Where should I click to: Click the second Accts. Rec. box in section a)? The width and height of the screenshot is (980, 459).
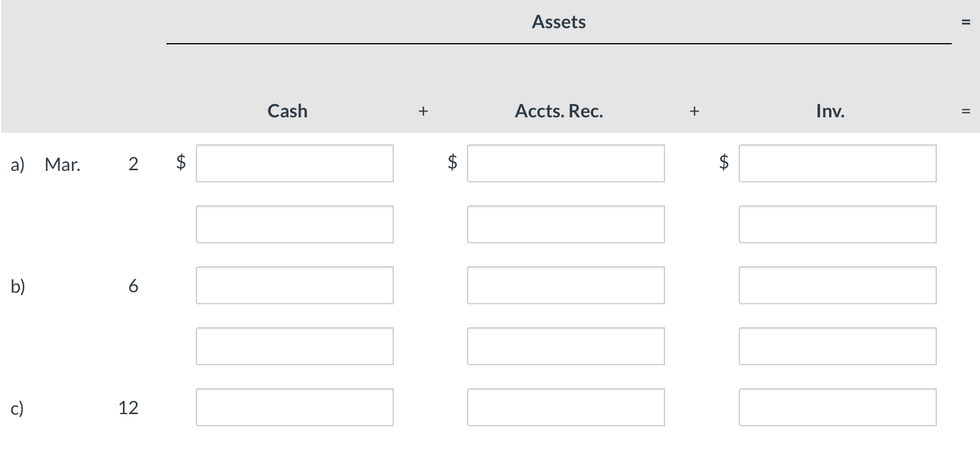(565, 224)
